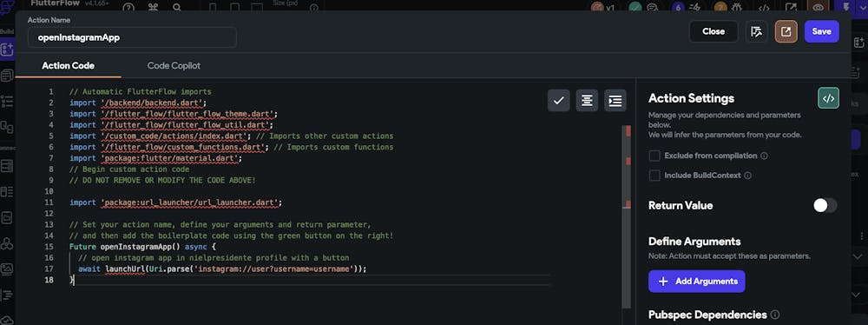Click the green code-brackets icon in Action Settings

[828, 98]
